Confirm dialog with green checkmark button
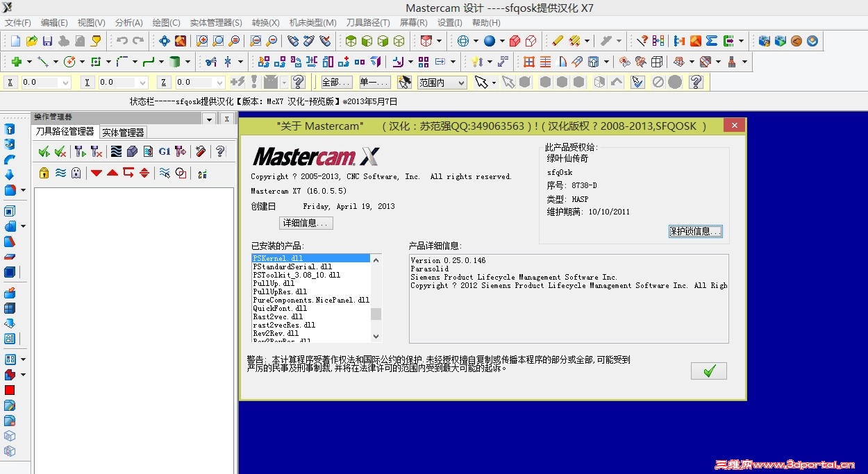 pos(709,371)
